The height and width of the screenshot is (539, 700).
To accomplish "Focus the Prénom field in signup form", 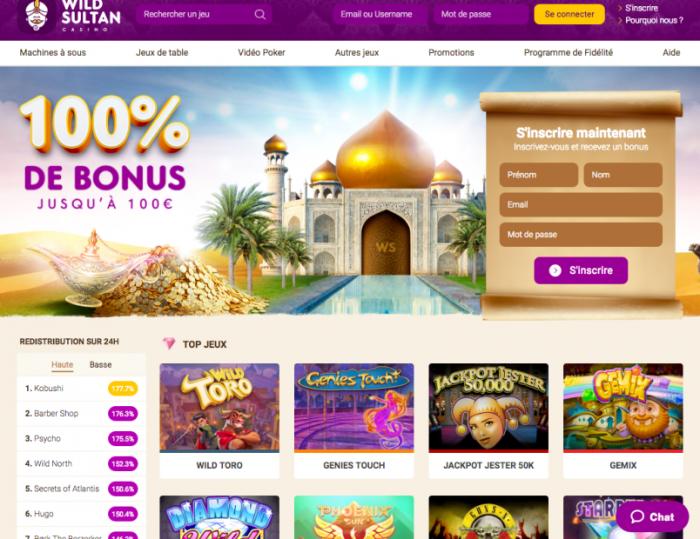I will [539, 175].
